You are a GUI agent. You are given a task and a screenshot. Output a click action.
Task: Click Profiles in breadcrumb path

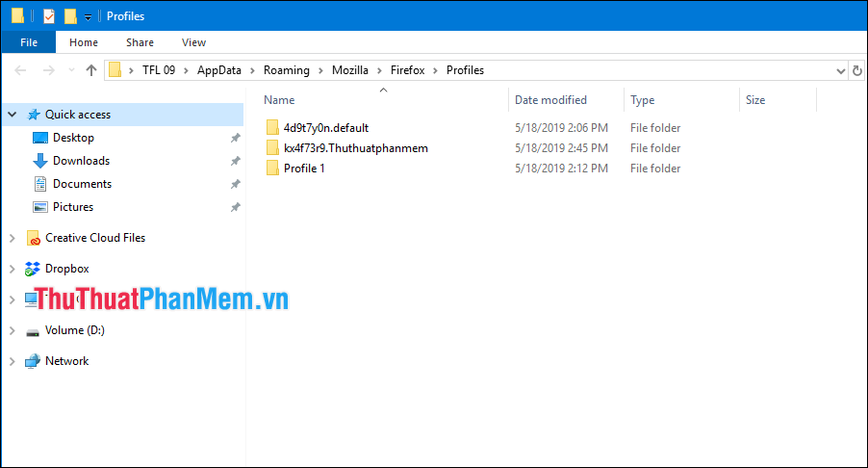coord(465,70)
